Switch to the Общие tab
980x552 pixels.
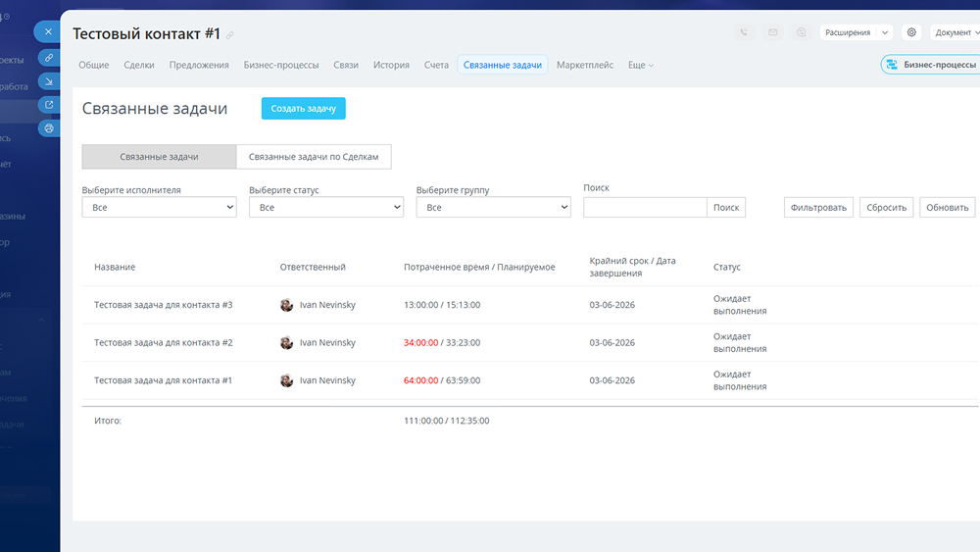click(94, 65)
